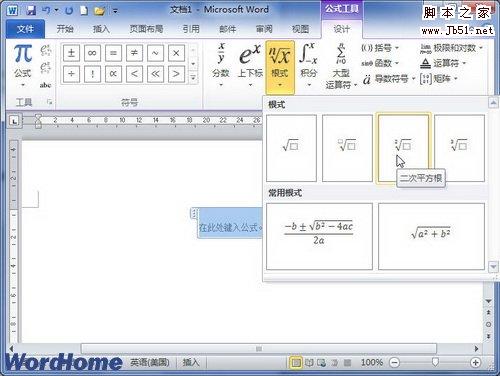Click the 在此处键入公式 equation placeholder
500x376 pixels.
coord(230,228)
